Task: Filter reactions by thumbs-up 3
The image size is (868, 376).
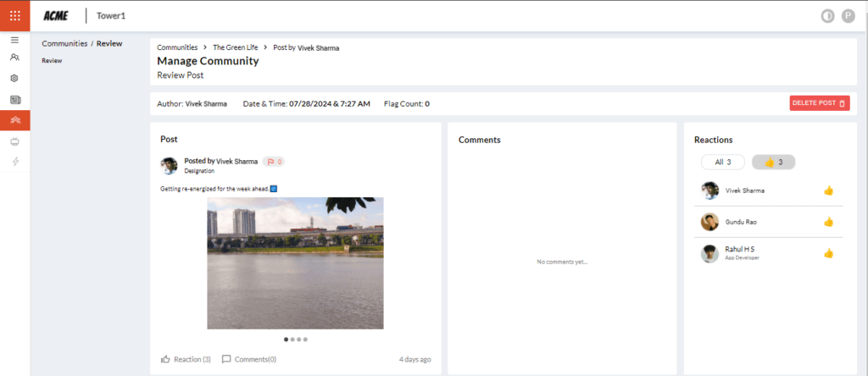Action: tap(773, 162)
